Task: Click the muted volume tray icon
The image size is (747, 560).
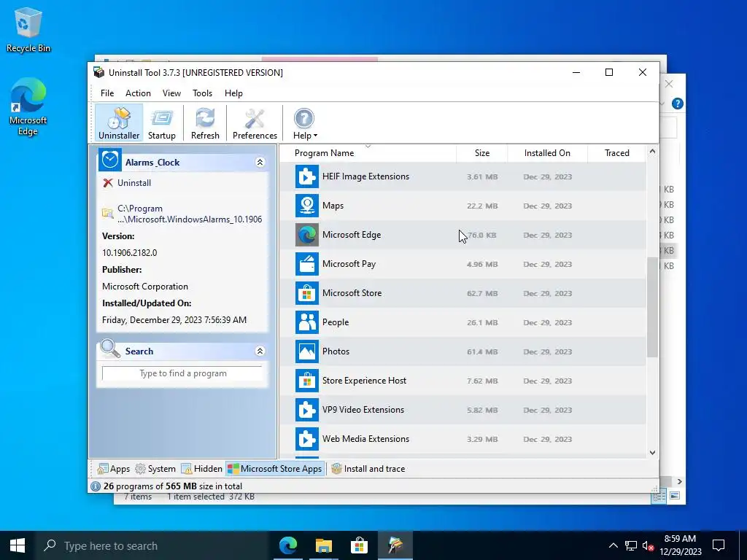Action: [648, 545]
